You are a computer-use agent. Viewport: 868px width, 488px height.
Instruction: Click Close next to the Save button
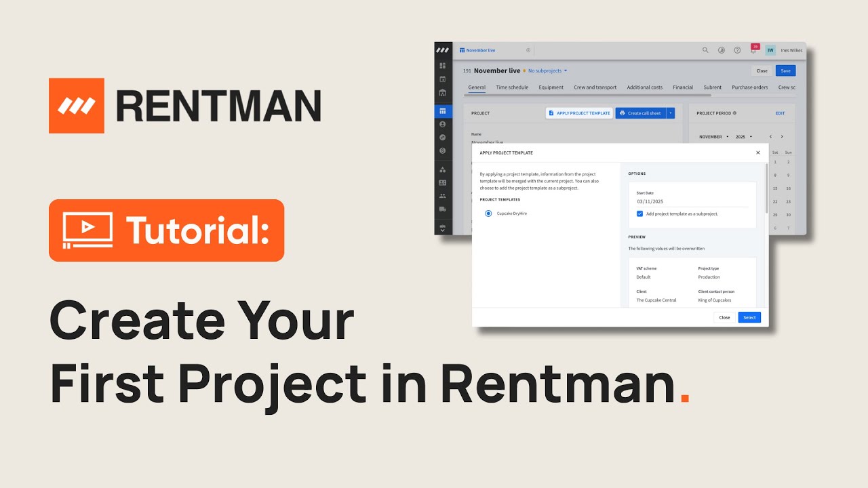762,70
